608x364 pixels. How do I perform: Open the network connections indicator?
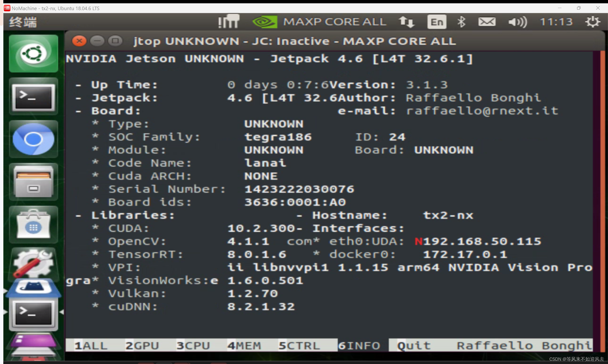tap(407, 22)
